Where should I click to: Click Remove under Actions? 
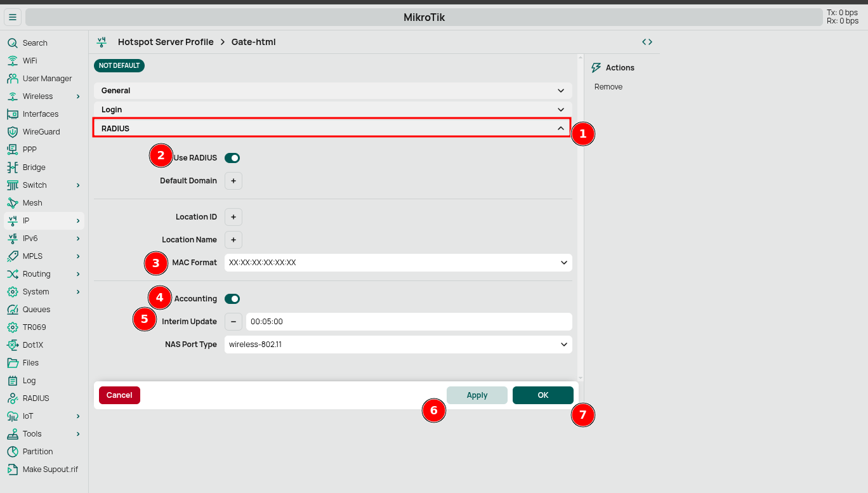pos(608,86)
